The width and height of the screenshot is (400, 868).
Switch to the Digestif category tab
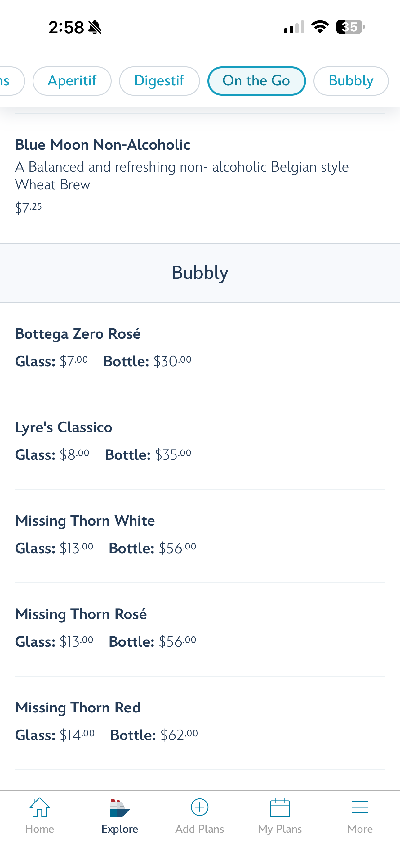pyautogui.click(x=159, y=81)
